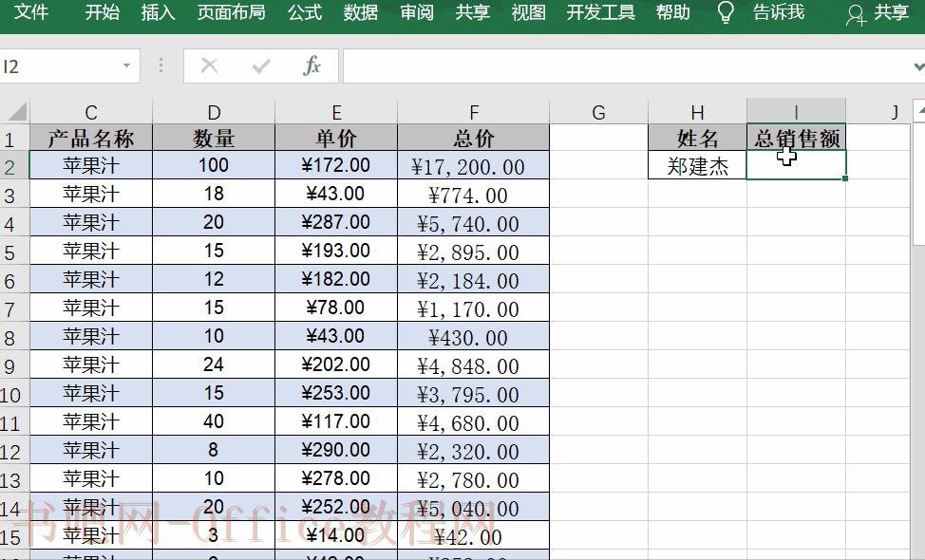Select the empty cell I2 under 总销售额
The height and width of the screenshot is (560, 925).
[797, 165]
